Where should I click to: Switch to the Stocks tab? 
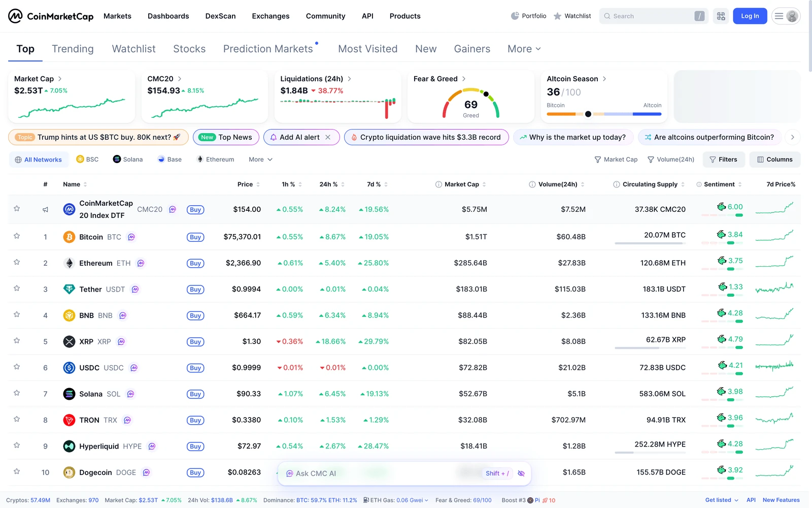tap(189, 49)
